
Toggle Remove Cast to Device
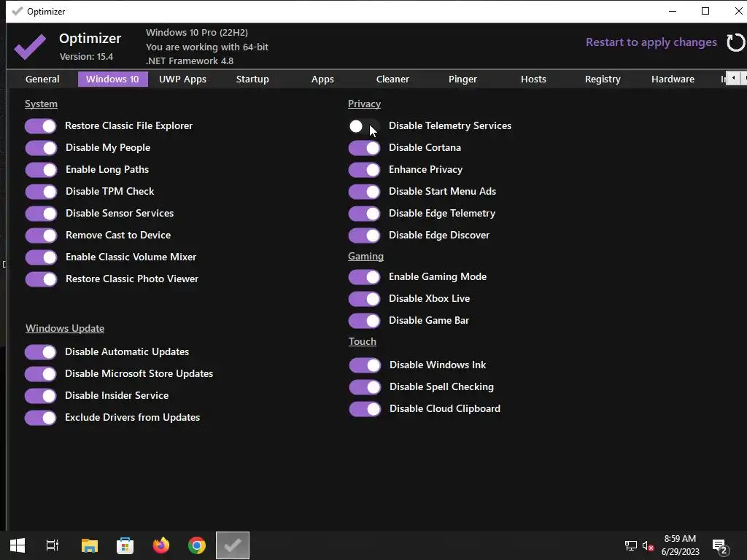coord(41,236)
